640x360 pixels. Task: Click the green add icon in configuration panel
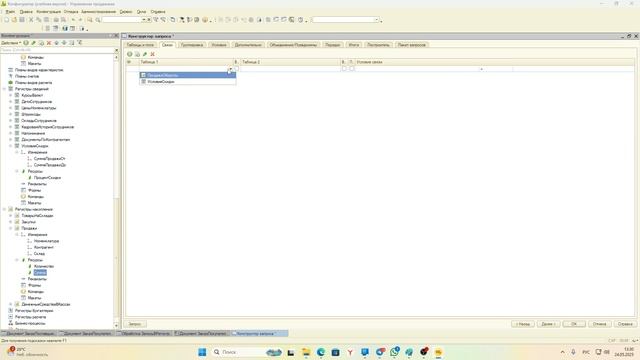pos(26,43)
